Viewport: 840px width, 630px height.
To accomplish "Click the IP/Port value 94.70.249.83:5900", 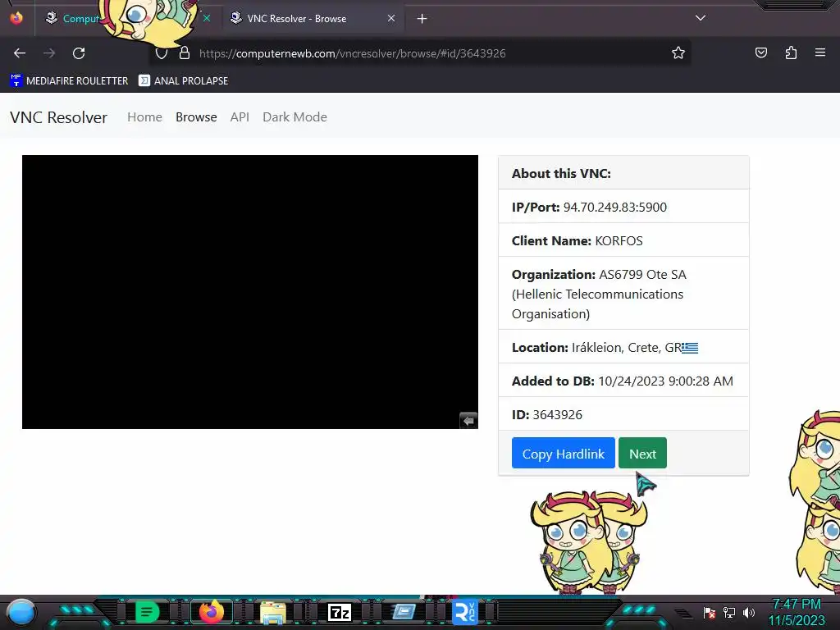I will [614, 208].
